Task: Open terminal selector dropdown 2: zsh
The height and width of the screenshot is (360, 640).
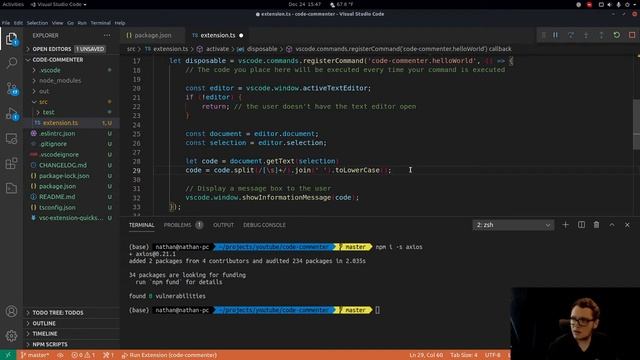Action: click(x=513, y=225)
